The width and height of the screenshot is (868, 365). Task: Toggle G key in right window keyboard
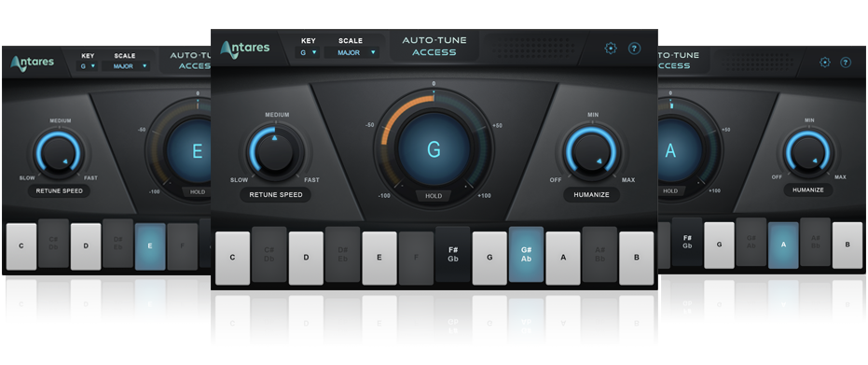[x=719, y=245]
